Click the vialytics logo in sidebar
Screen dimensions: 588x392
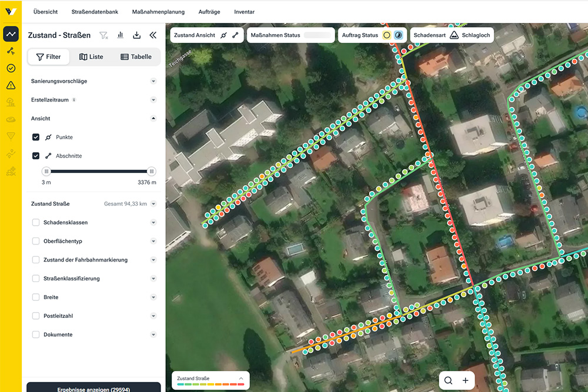pyautogui.click(x=11, y=11)
